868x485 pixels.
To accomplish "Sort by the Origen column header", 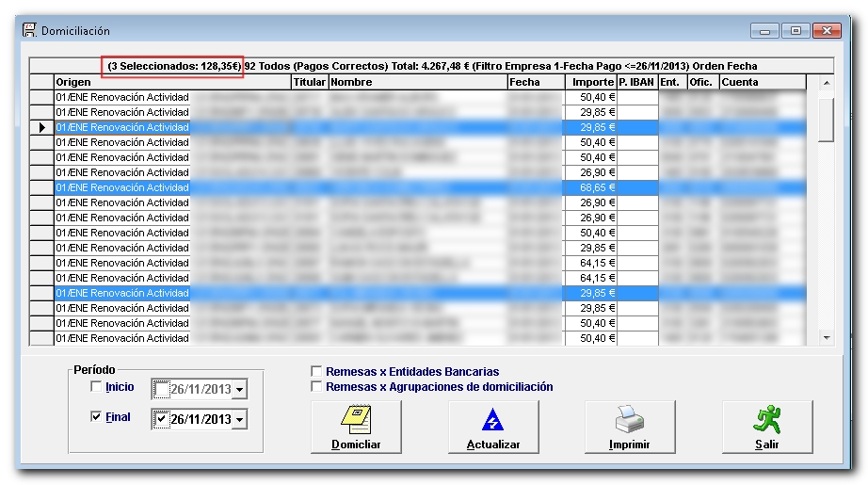I will click(x=172, y=82).
